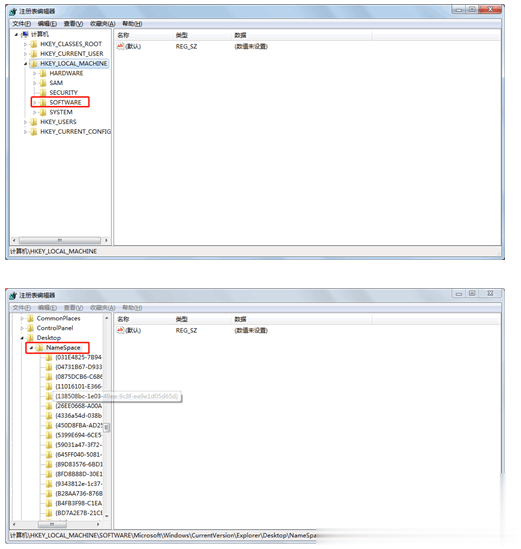Select the {645FF040-5081- key folder icon
This screenshot has height=549, width=521.
(x=49, y=455)
